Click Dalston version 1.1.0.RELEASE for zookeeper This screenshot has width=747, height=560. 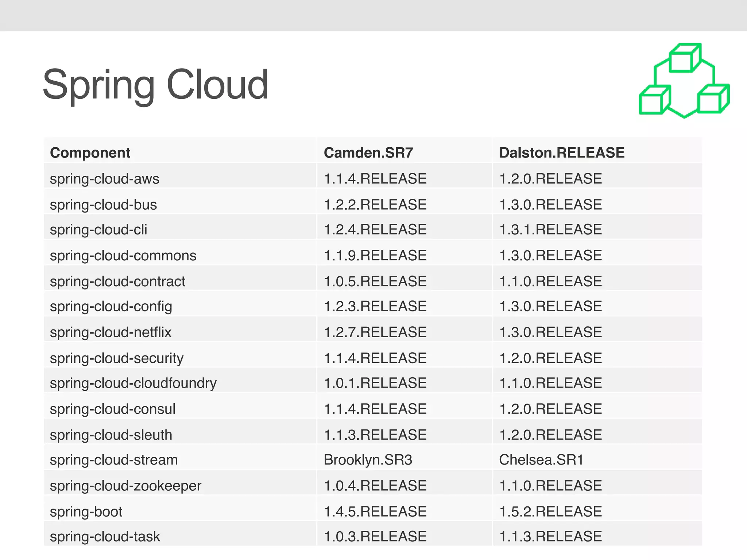[550, 486]
